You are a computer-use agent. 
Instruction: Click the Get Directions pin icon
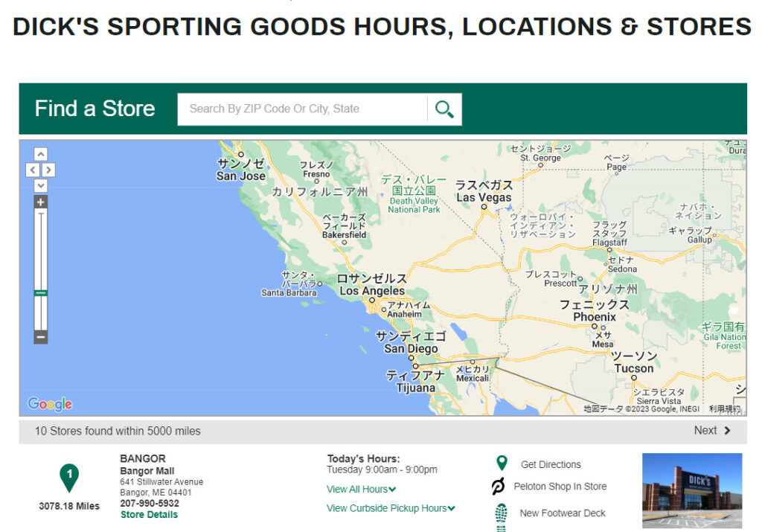pos(502,464)
